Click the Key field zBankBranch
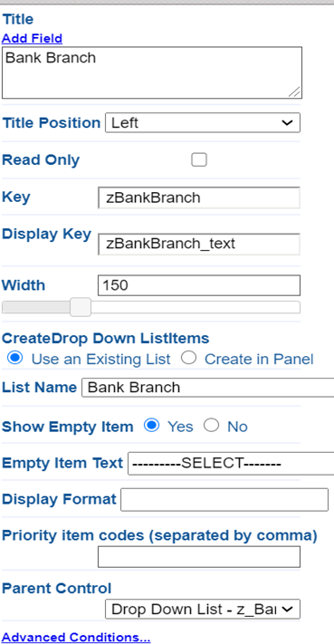334x644 pixels. [x=199, y=198]
